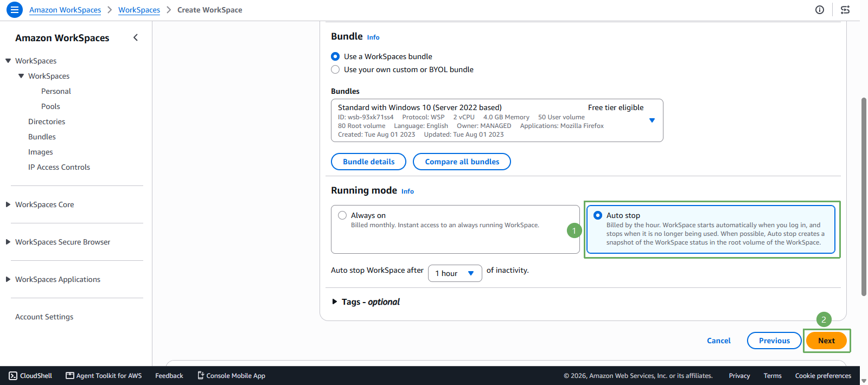Open Console Mobile App link
The image size is (868, 385).
[231, 375]
